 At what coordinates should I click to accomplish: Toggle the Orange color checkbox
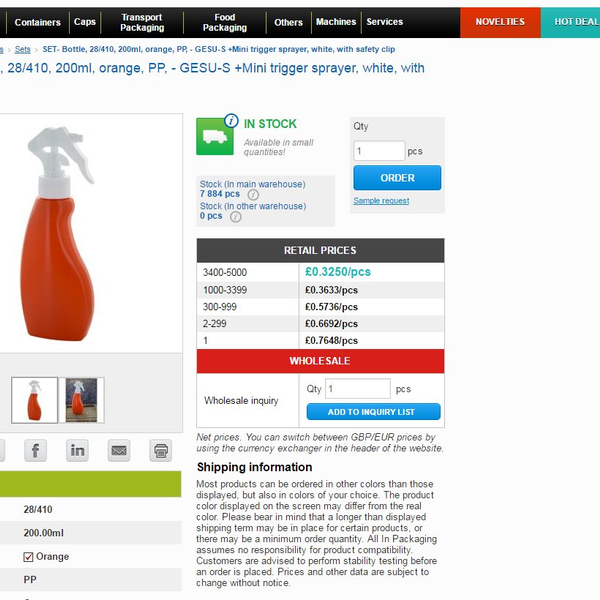pyautogui.click(x=28, y=557)
